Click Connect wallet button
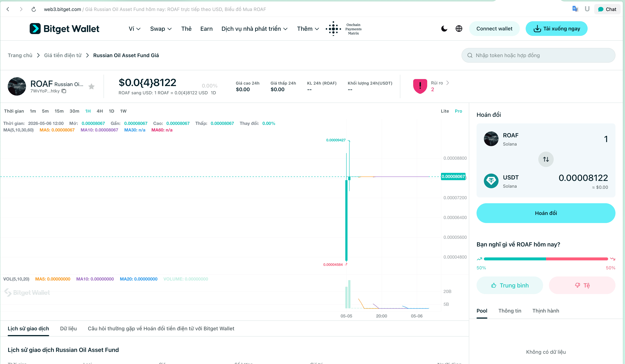Viewport: 625px width, 364px height. pos(494,29)
